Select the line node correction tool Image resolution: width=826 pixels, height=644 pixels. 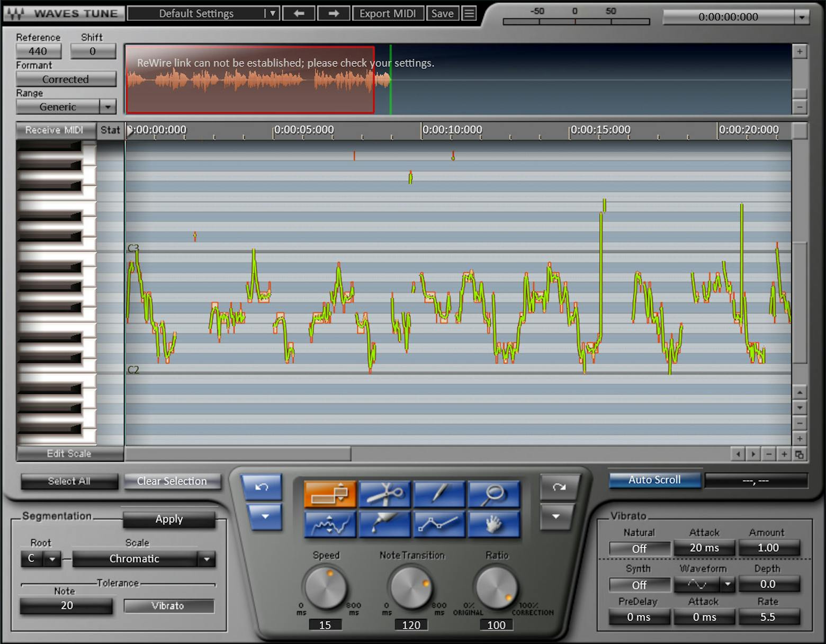click(439, 524)
